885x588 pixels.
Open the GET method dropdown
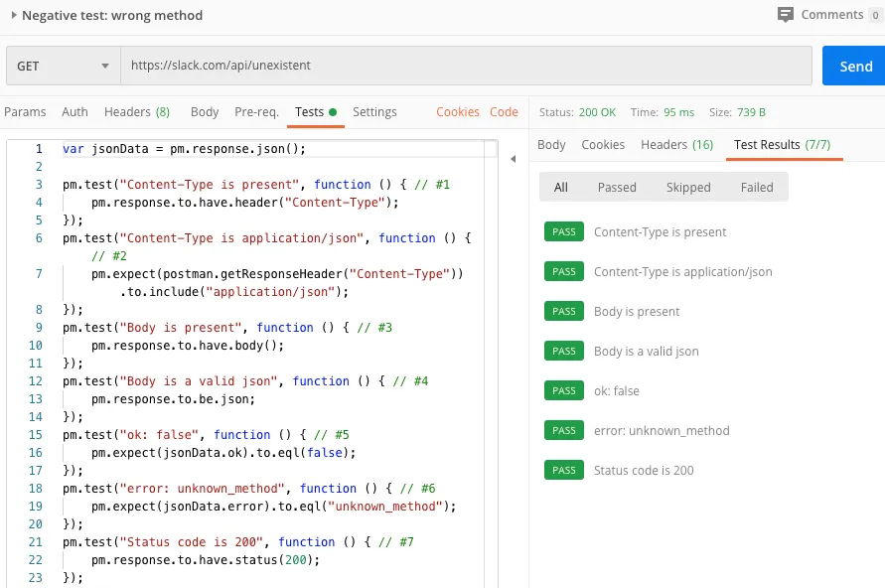point(64,66)
